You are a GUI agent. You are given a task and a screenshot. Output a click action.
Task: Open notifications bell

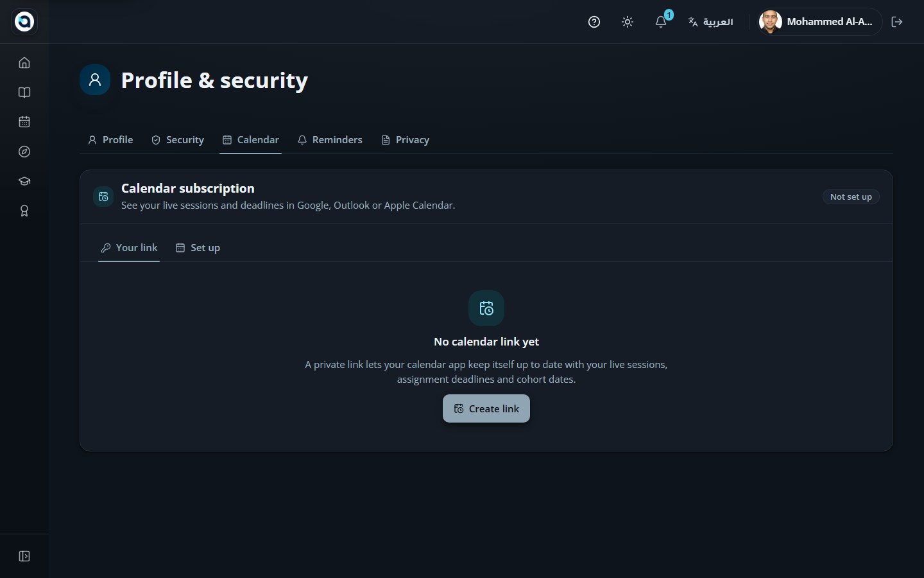pyautogui.click(x=661, y=22)
